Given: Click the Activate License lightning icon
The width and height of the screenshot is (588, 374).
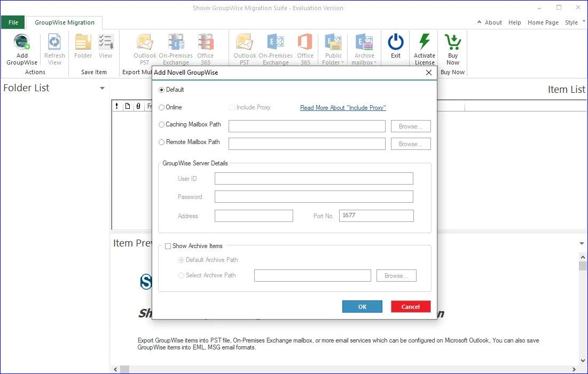Looking at the screenshot, I should [x=425, y=42].
